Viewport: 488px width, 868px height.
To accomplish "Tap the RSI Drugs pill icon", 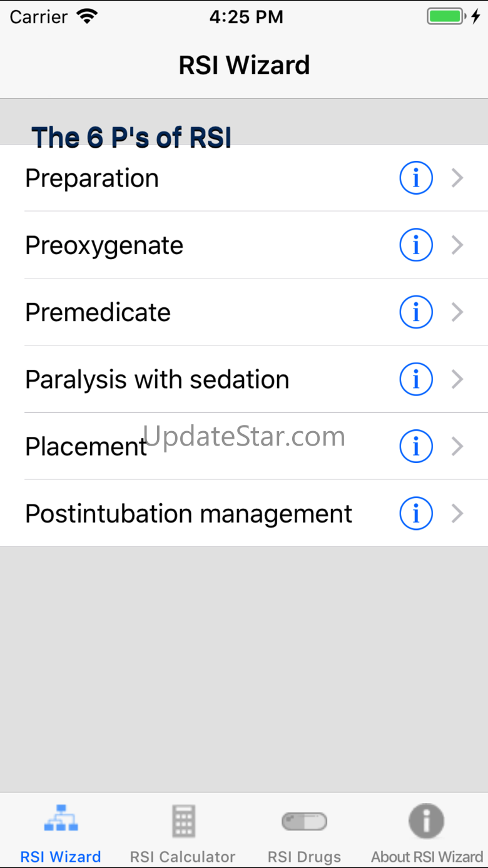I will click(x=305, y=822).
